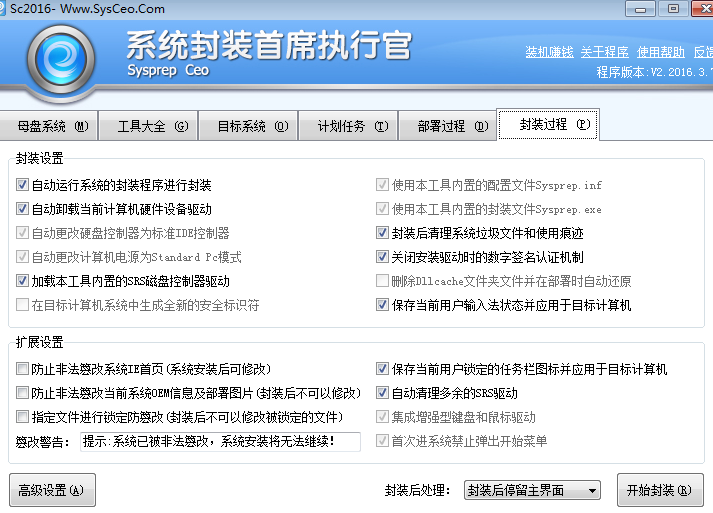Image resolution: width=713 pixels, height=513 pixels.
Task: Open the 工具大全 (G) tab
Action: (148, 126)
